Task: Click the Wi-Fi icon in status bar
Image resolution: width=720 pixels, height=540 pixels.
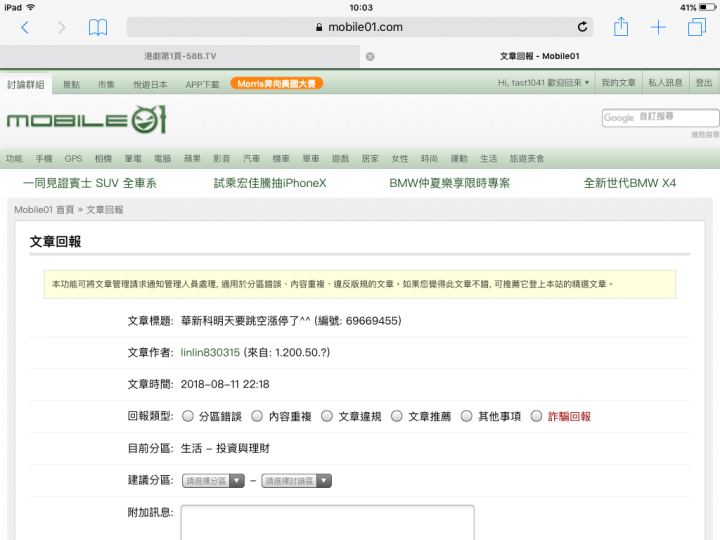Action: click(x=31, y=7)
